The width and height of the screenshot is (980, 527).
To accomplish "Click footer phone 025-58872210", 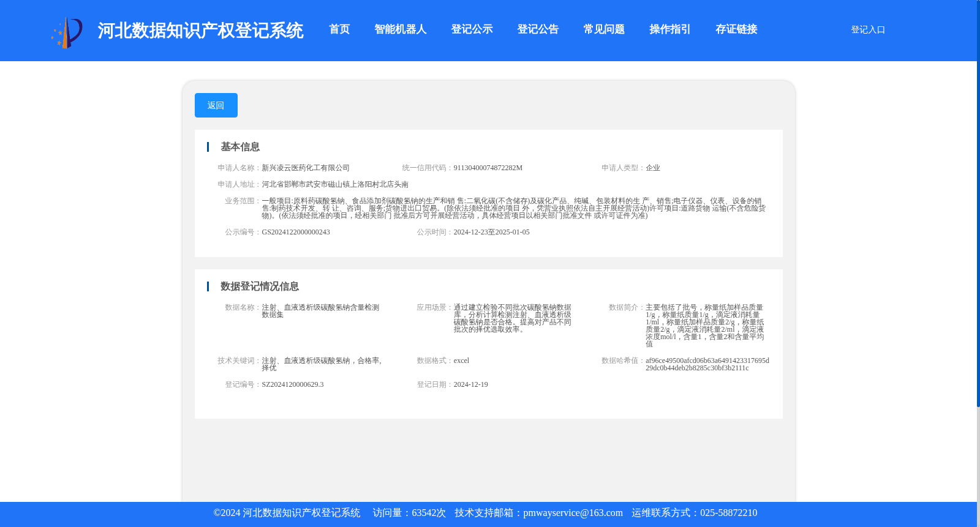I will pyautogui.click(x=729, y=513).
